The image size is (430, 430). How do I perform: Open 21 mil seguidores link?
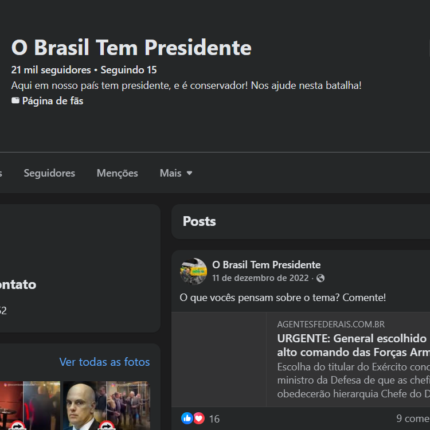pyautogui.click(x=51, y=70)
